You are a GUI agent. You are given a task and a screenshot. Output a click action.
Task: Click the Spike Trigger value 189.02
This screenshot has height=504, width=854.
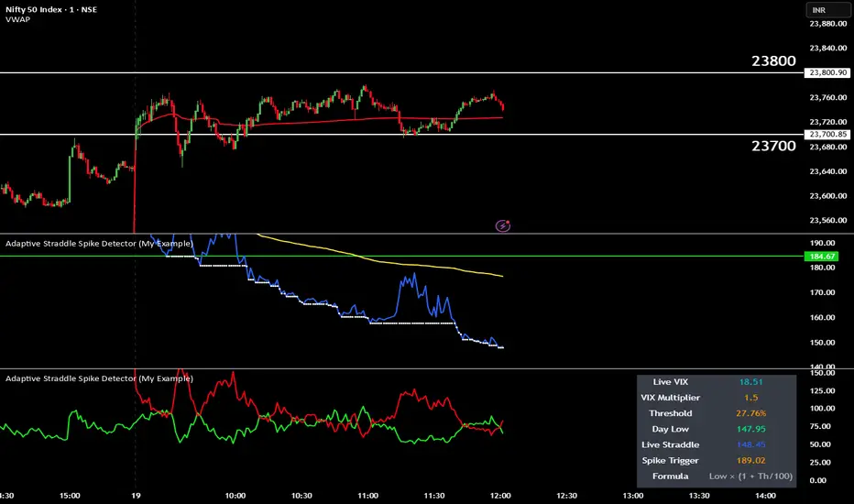click(x=751, y=460)
